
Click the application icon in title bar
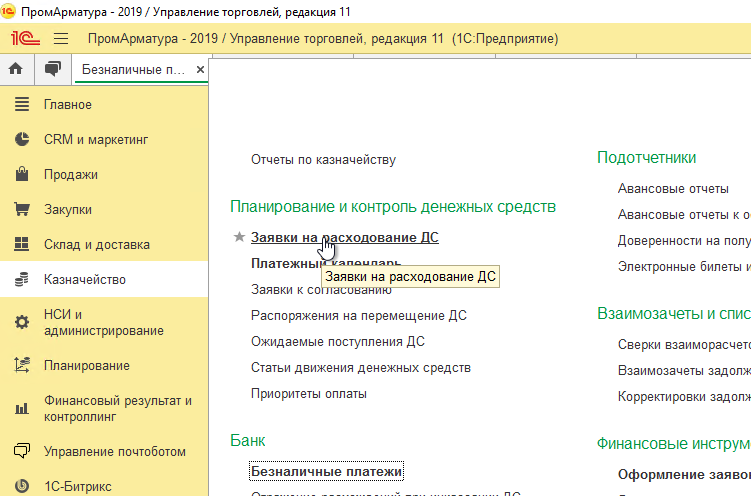tap(8, 11)
